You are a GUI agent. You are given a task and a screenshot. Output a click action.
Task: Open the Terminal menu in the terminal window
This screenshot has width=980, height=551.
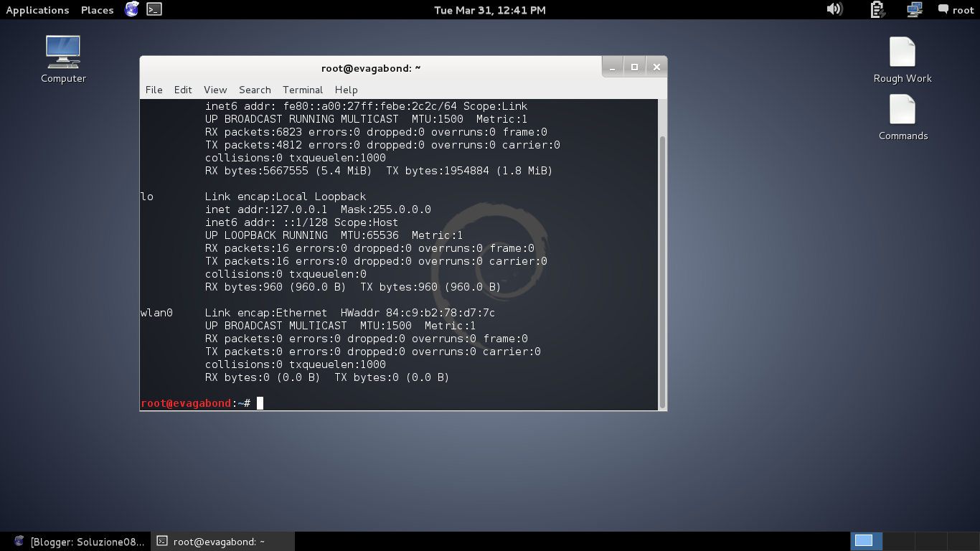[302, 90]
